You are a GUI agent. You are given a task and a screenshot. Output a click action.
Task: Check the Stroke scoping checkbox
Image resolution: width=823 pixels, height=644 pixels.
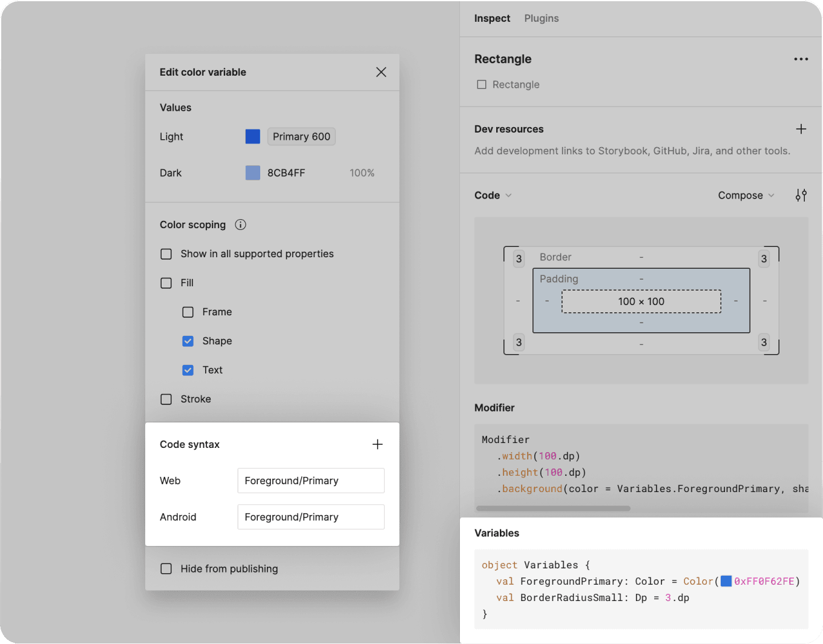166,399
